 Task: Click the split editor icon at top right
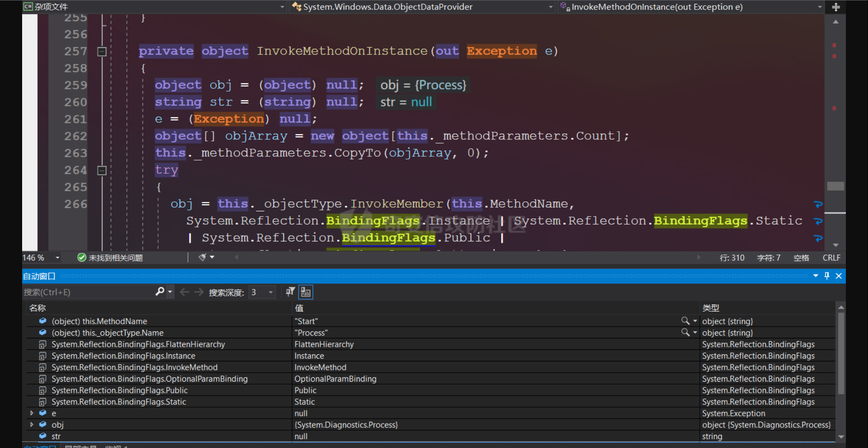click(x=836, y=7)
